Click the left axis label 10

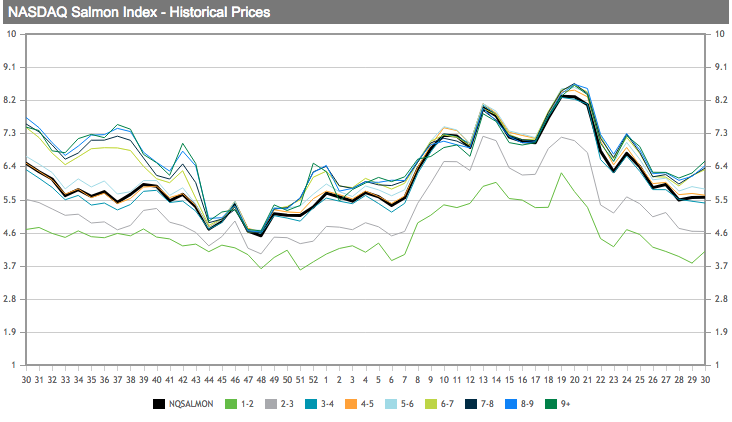point(11,34)
